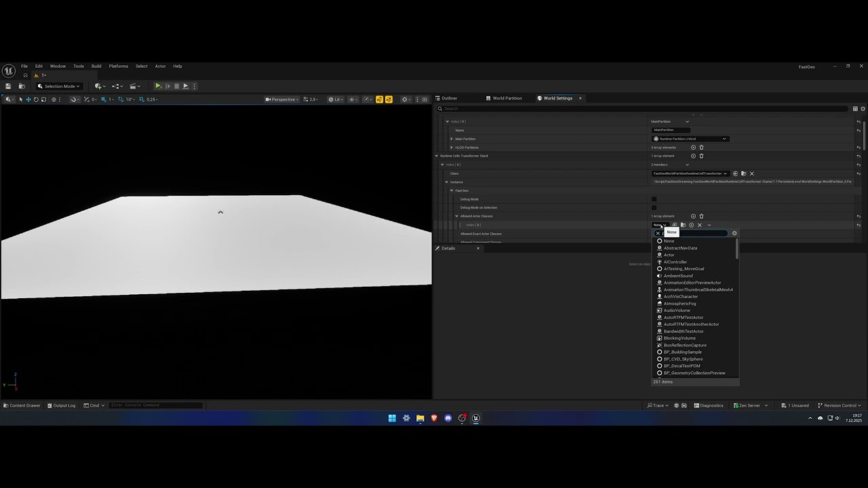Click the World Settings search box
This screenshot has width=868, height=488.
[x=644, y=108]
